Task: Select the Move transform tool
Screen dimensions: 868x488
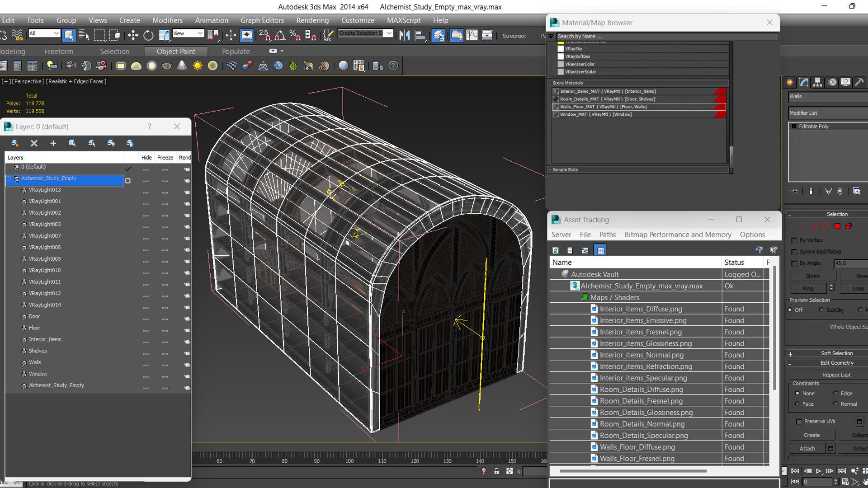Action: click(133, 35)
